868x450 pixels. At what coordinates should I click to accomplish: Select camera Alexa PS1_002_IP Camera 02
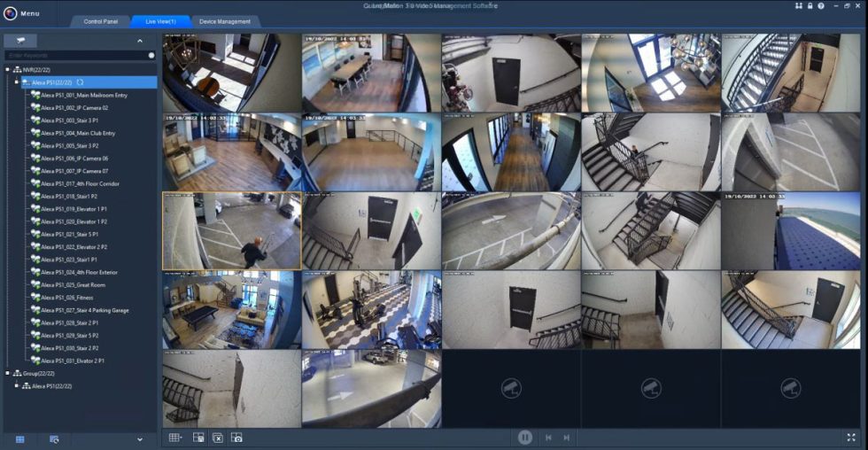74,108
